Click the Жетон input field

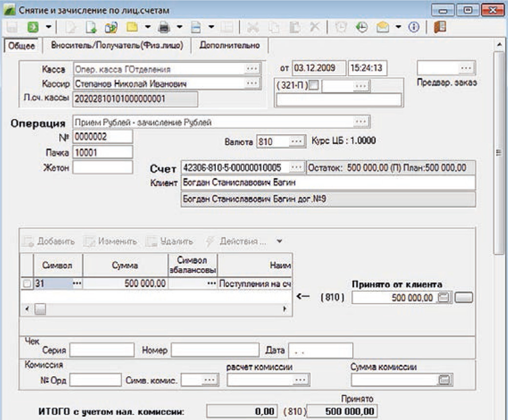[103, 168]
